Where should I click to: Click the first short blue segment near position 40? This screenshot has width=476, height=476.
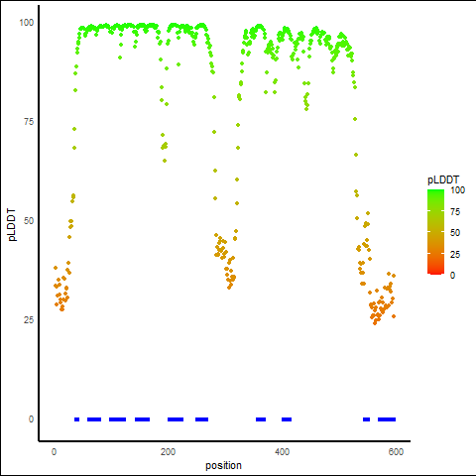pos(76,419)
